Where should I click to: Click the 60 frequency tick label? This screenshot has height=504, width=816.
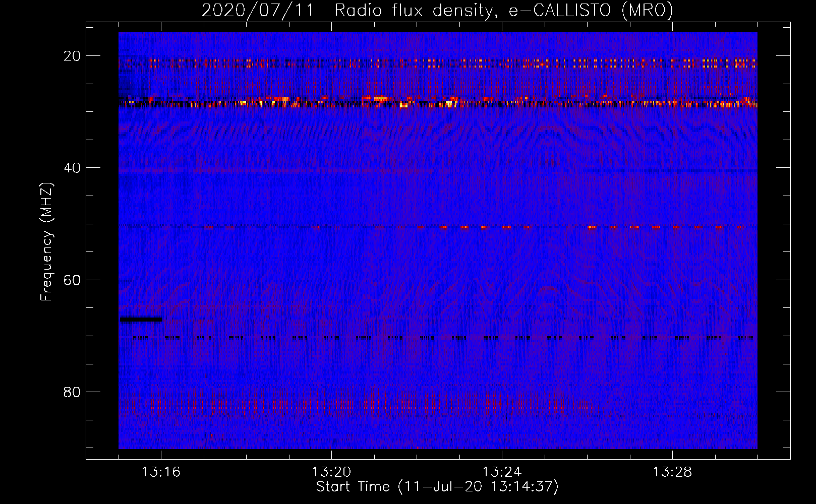[x=72, y=280]
